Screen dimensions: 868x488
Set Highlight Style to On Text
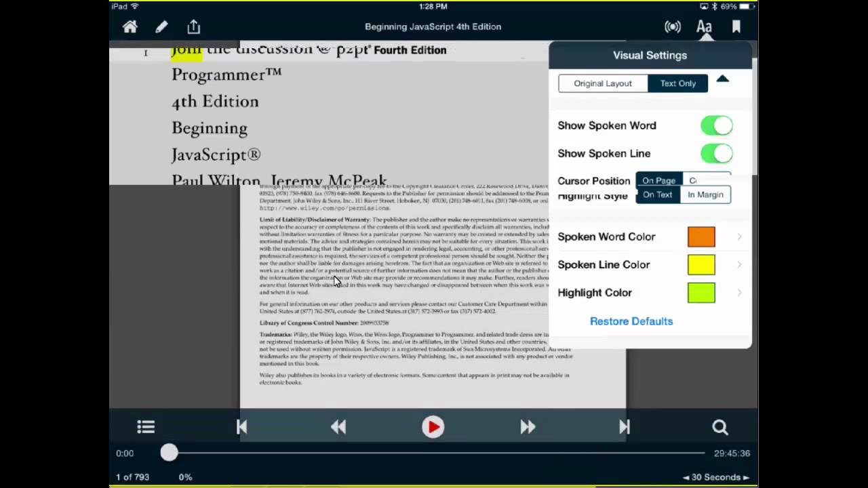coord(658,195)
